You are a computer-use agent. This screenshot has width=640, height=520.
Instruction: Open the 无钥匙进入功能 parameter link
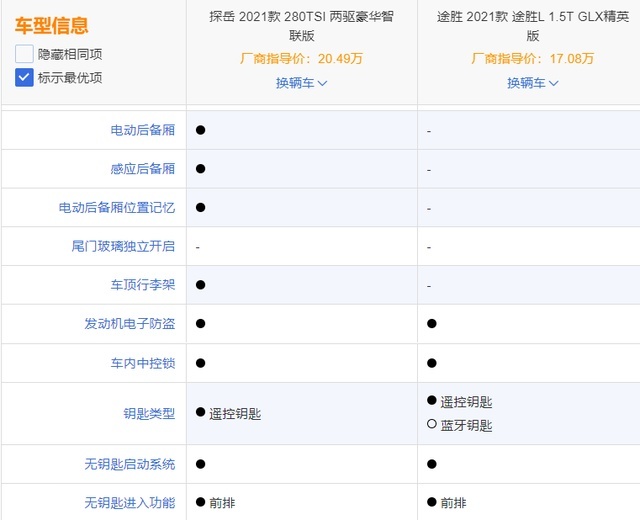pos(130,503)
